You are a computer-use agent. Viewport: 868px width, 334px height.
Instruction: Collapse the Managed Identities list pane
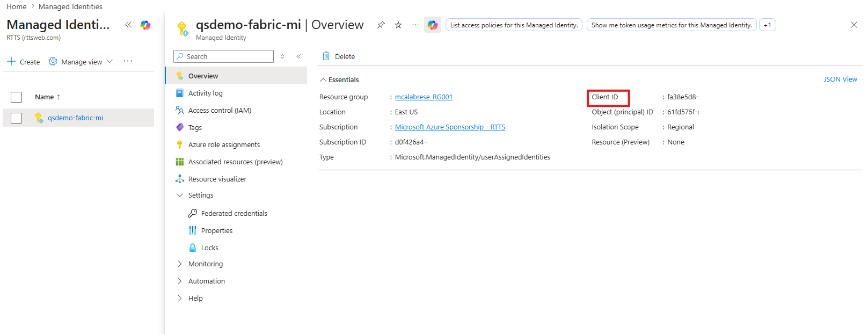128,25
